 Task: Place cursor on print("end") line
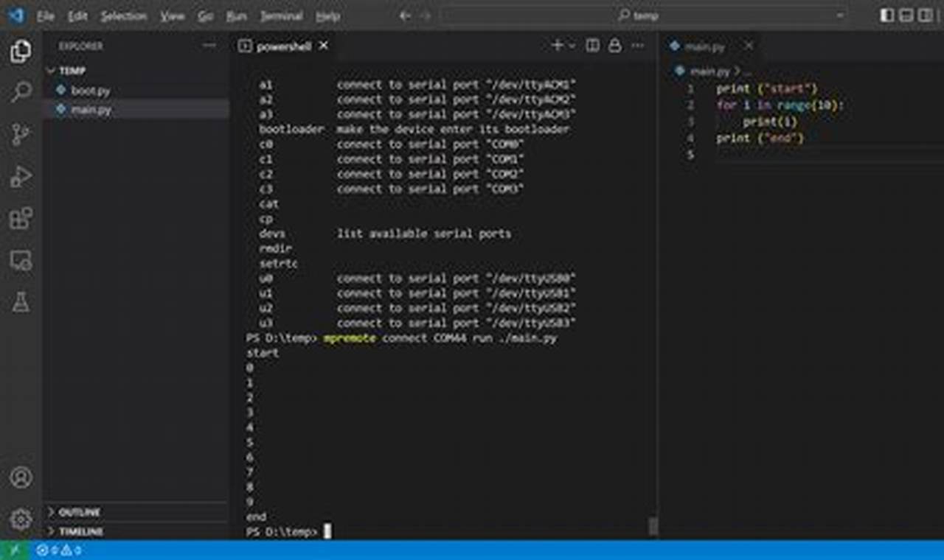pos(760,138)
